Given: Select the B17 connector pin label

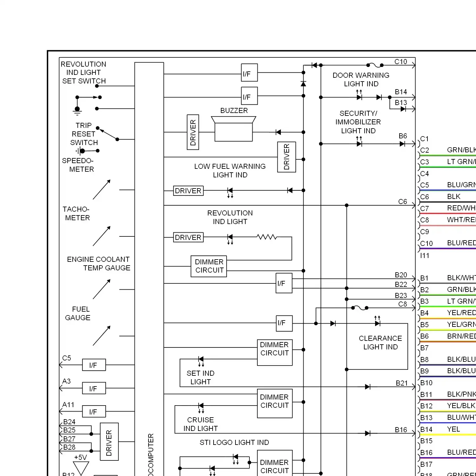Looking at the screenshot, I should pyautogui.click(x=426, y=464).
